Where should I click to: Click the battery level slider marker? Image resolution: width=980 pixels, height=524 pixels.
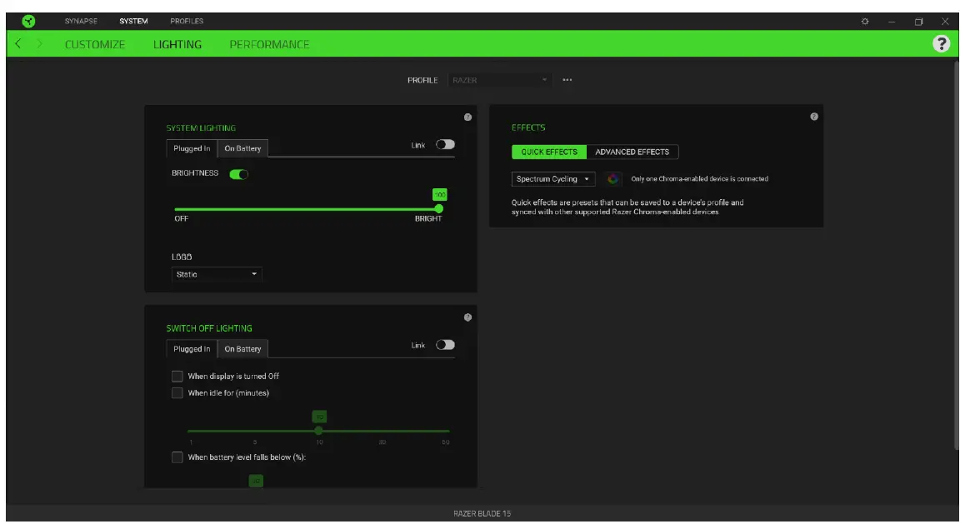click(256, 481)
